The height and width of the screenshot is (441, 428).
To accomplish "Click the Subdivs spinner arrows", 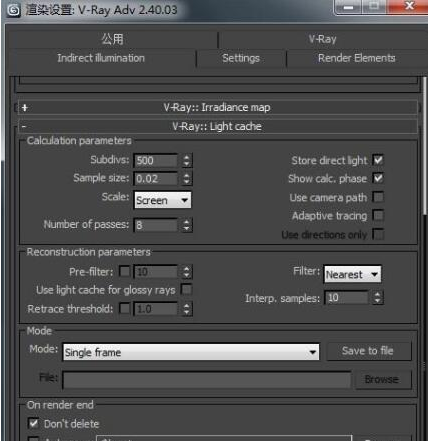I will 187,160.
